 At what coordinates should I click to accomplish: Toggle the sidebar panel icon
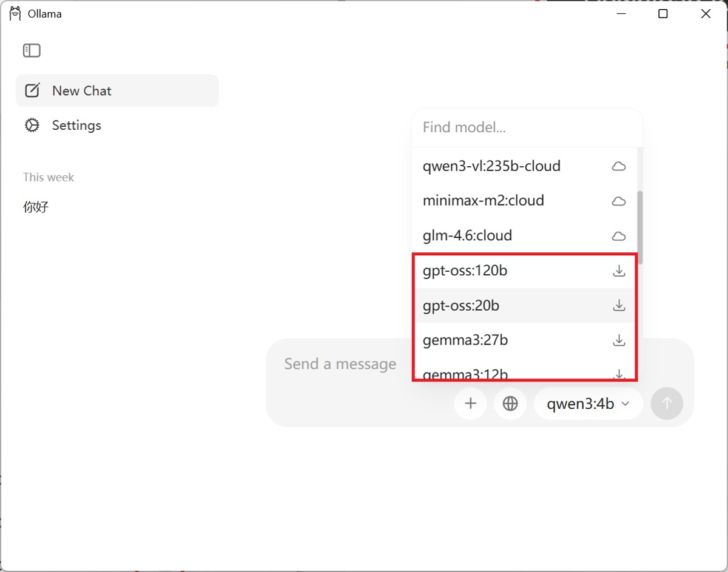tap(32, 51)
